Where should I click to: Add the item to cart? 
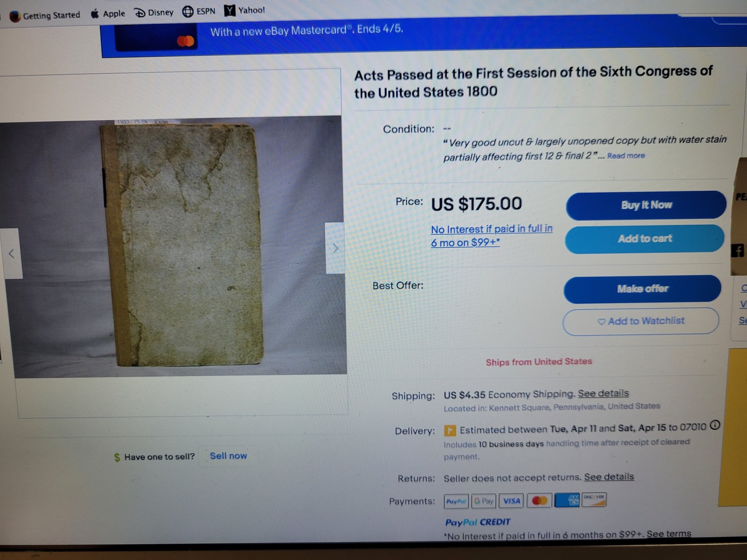point(645,239)
